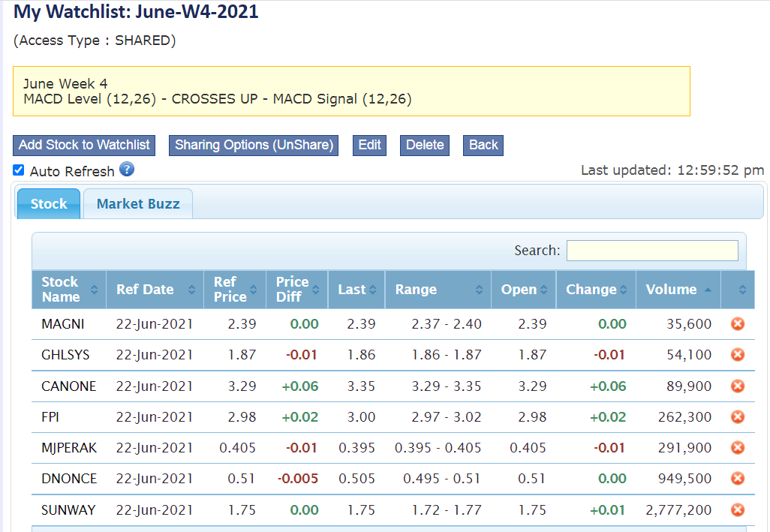Remove DNONCE using its red delete icon

738,478
